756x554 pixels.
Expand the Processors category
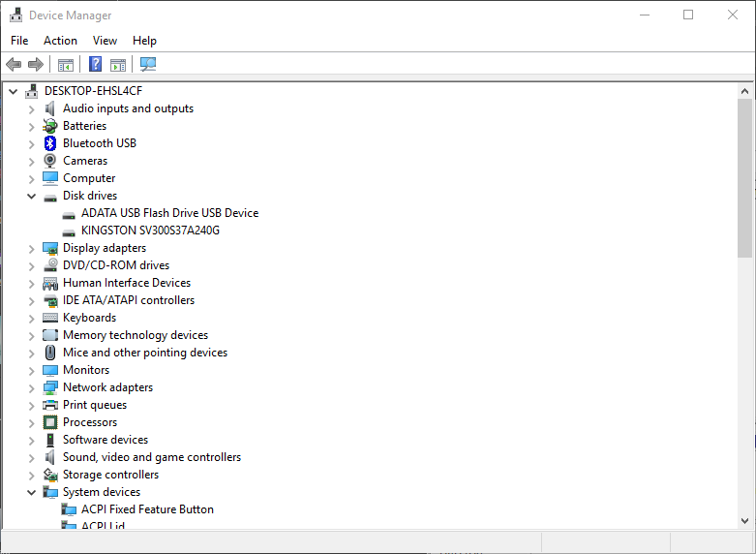tap(31, 423)
